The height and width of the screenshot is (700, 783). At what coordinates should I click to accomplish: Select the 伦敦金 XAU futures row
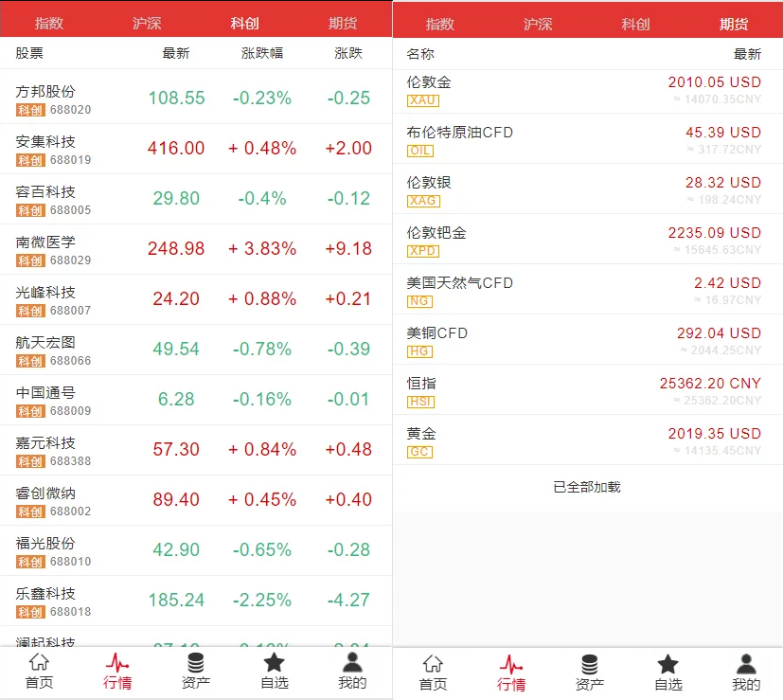click(x=587, y=91)
